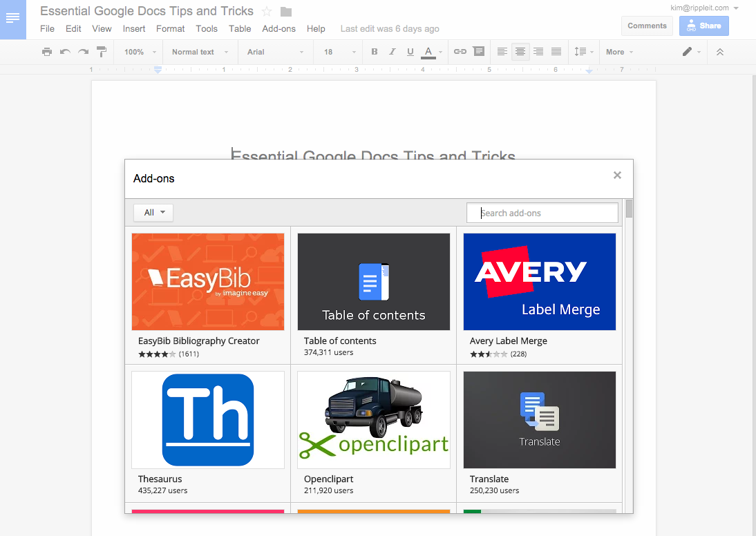Toggle bold formatting
This screenshot has height=536, width=756.
tap(374, 52)
